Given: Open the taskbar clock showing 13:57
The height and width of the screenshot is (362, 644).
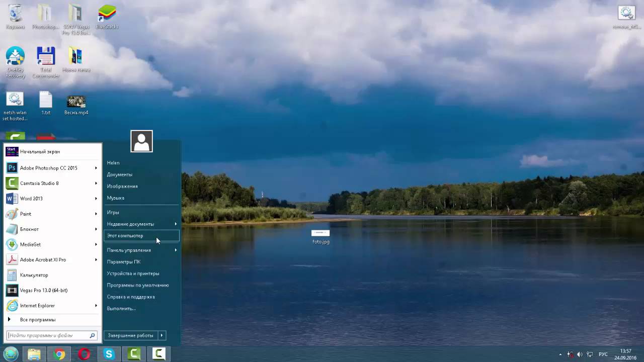Looking at the screenshot, I should [625, 354].
